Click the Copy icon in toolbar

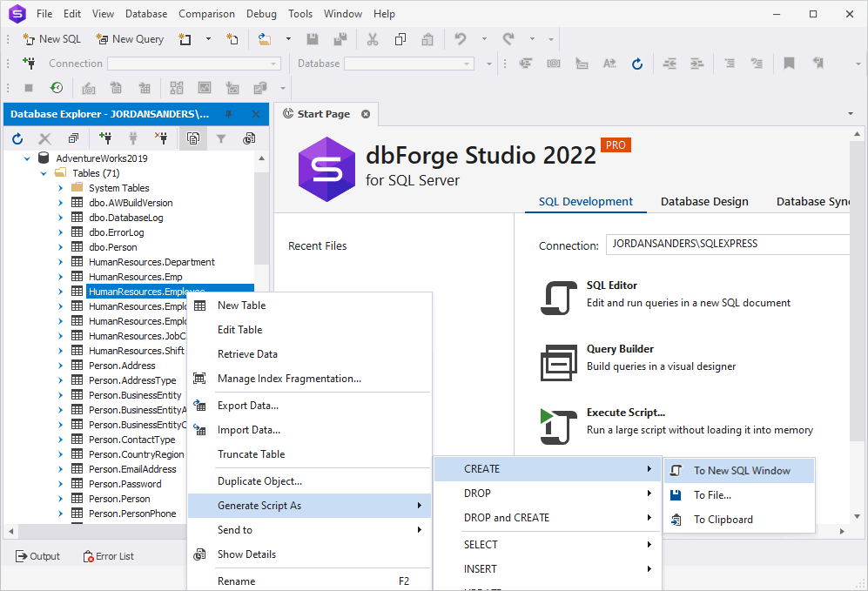click(x=400, y=39)
